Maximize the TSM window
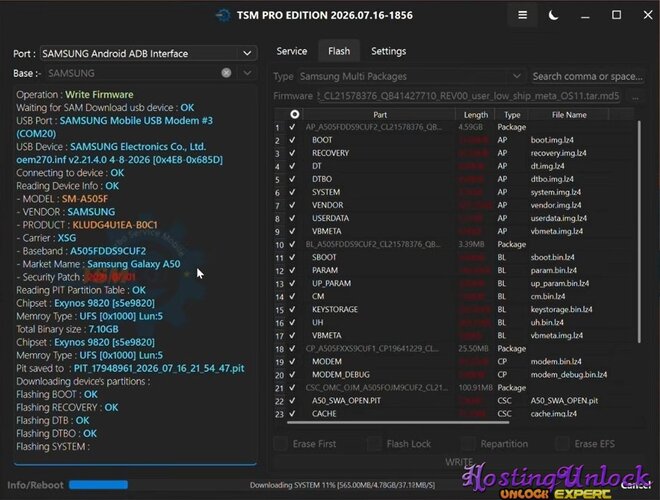 click(x=616, y=15)
